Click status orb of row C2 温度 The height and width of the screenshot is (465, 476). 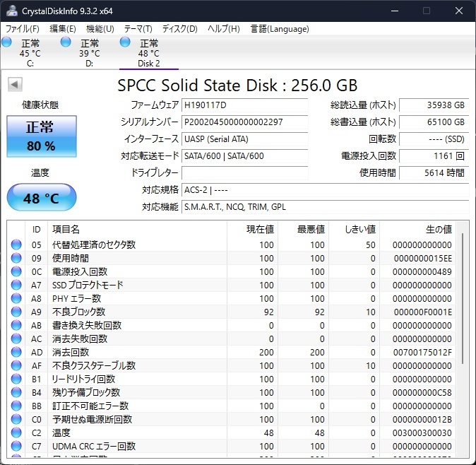(16, 432)
